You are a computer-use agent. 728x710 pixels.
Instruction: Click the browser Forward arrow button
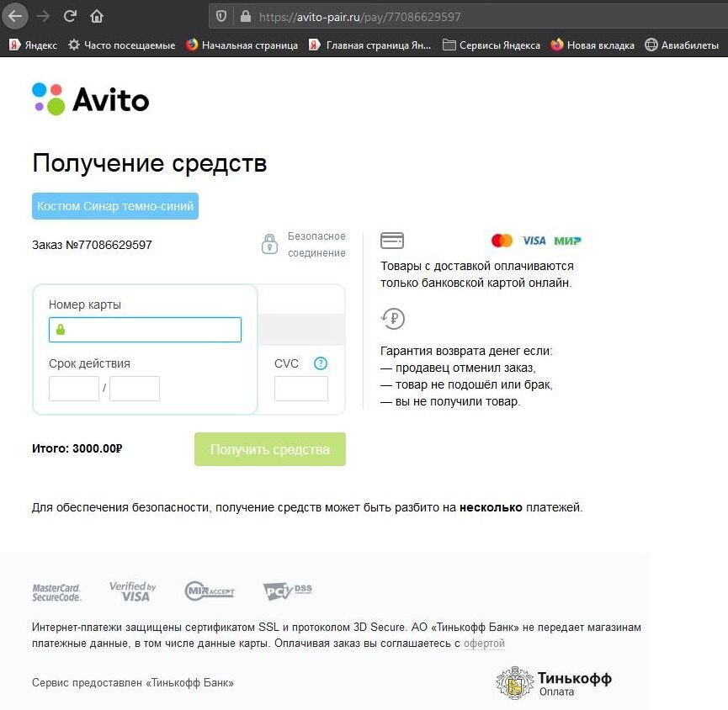coord(43,16)
